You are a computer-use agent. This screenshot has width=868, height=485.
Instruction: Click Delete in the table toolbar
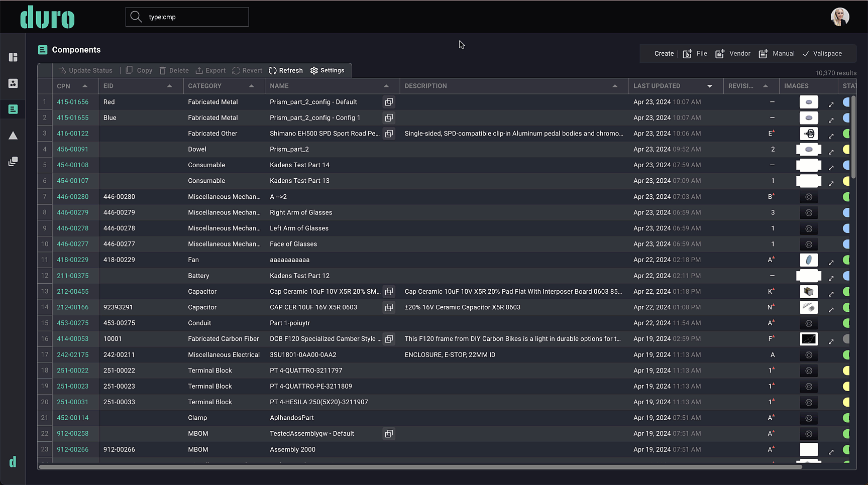(x=174, y=70)
